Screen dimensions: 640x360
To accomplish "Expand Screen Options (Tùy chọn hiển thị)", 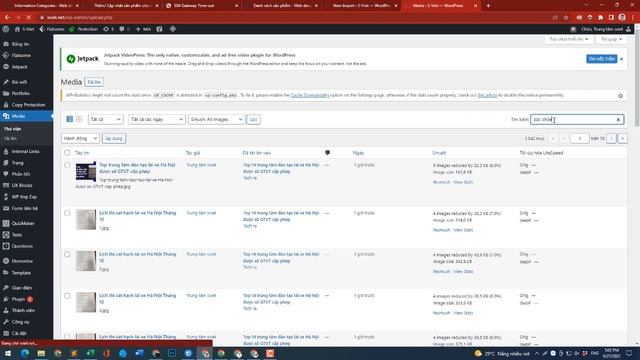I will pyautogui.click(x=569, y=39).
